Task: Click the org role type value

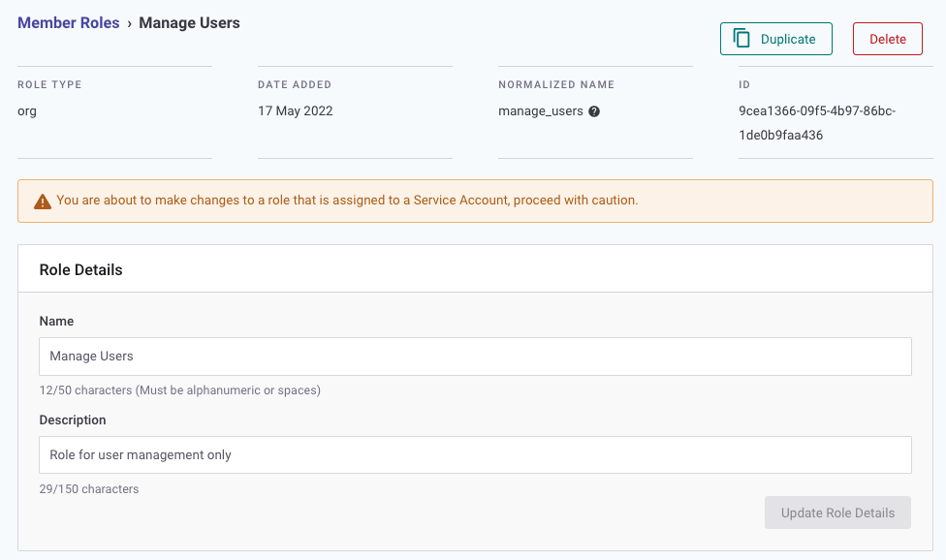Action: pos(27,111)
